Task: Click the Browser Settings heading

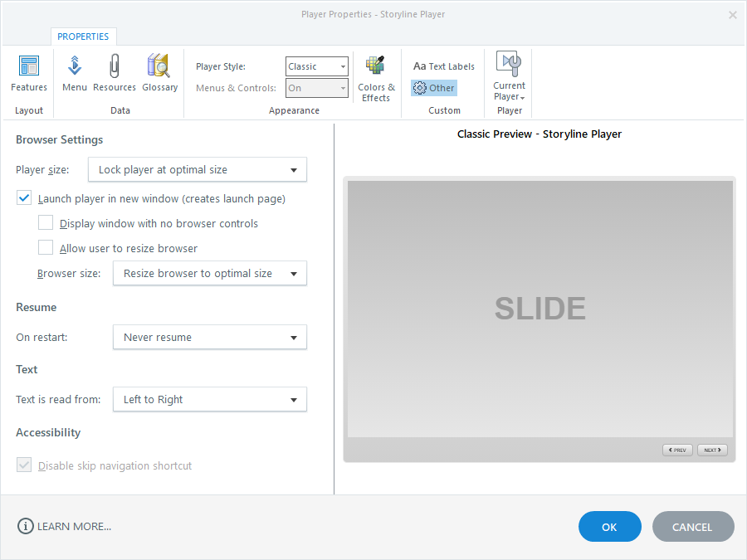Action: coord(60,140)
